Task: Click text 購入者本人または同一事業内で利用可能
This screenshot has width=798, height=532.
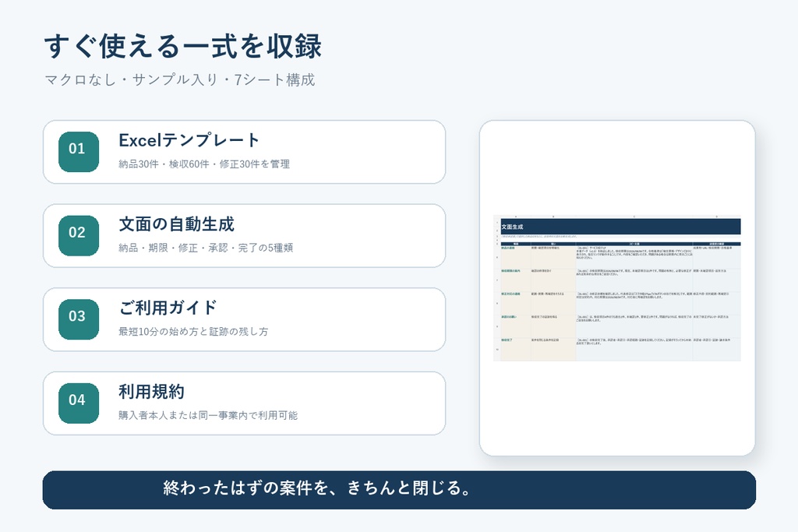Action: (208, 415)
